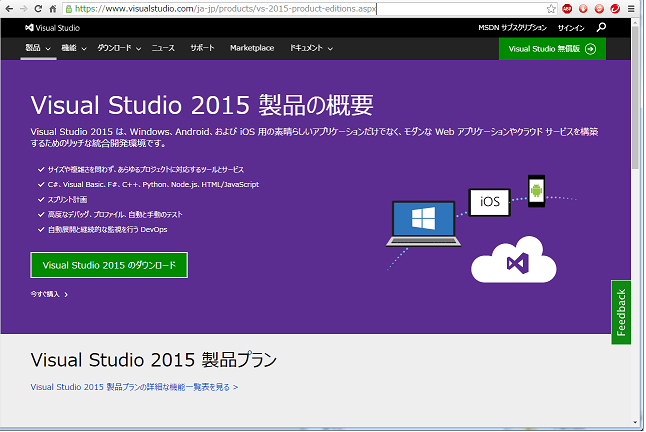The image size is (646, 432).
Task: Reload the page with the refresh icon
Action: (38, 9)
